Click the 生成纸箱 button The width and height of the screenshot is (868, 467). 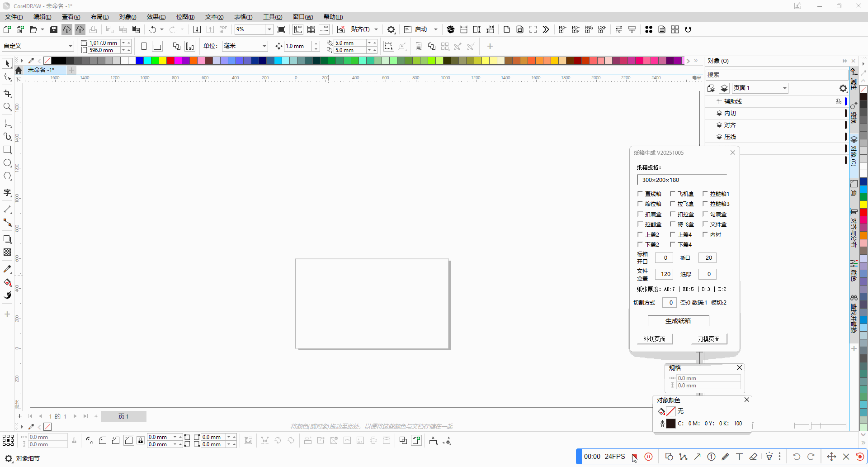[x=678, y=321]
